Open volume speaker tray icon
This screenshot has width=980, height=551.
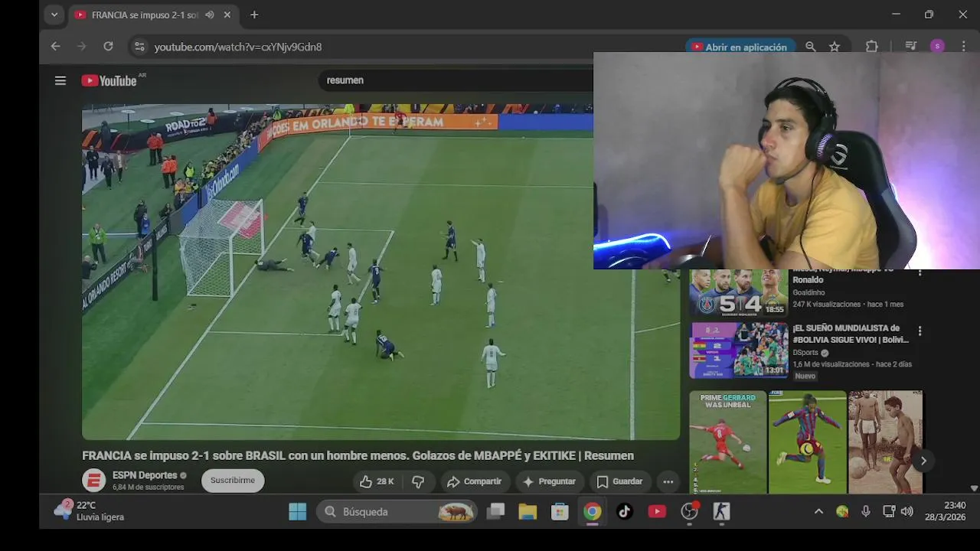(x=907, y=511)
